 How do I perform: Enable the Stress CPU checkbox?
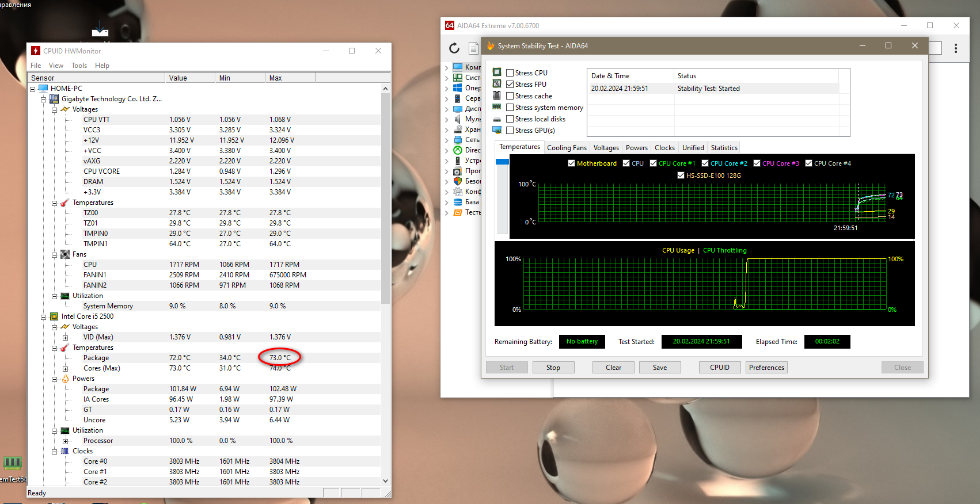point(510,72)
